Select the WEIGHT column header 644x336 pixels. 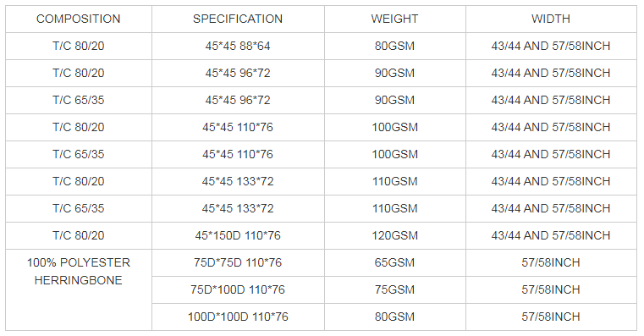point(394,19)
